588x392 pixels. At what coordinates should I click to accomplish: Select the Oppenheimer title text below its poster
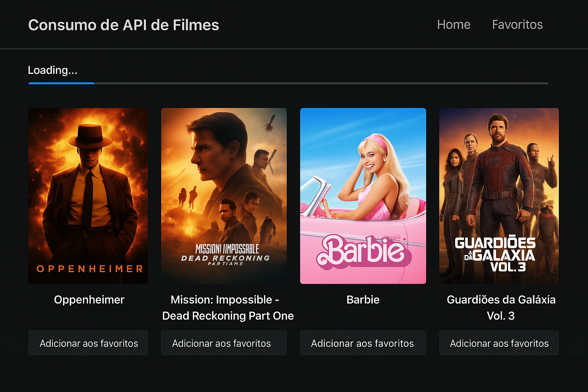89,300
